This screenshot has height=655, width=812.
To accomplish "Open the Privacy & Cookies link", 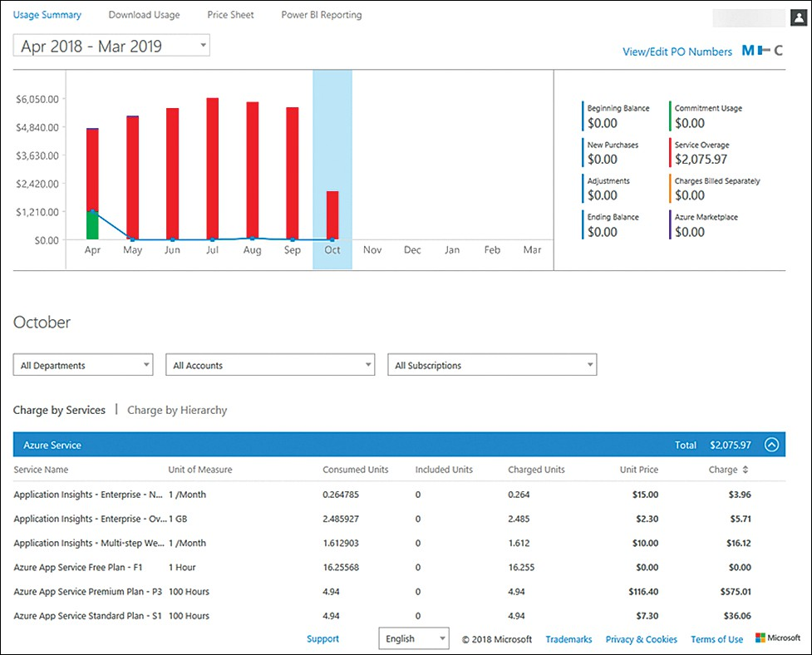I will (641, 639).
